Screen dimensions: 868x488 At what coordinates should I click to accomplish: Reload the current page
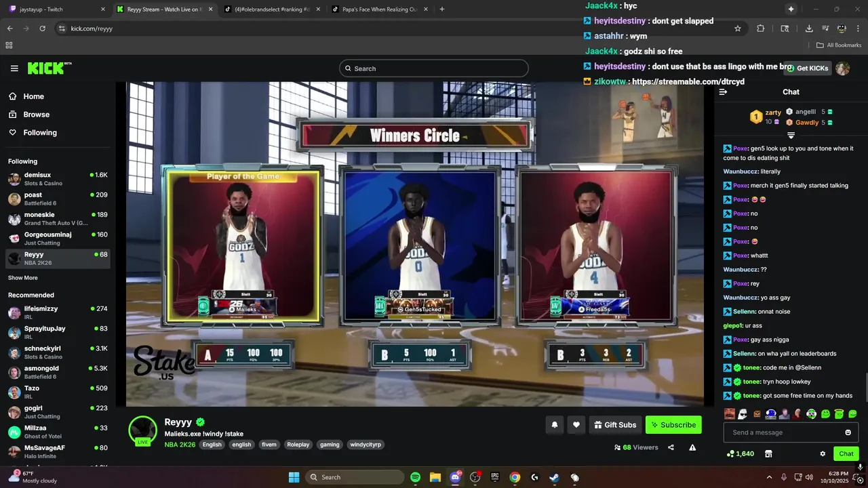pyautogui.click(x=42, y=28)
